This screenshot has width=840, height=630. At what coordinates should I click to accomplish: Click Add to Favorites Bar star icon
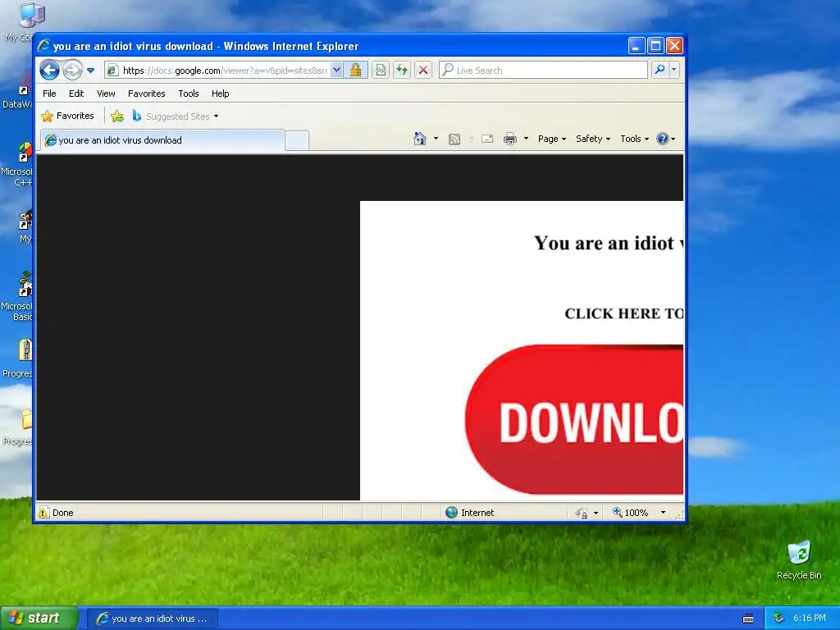[x=117, y=116]
